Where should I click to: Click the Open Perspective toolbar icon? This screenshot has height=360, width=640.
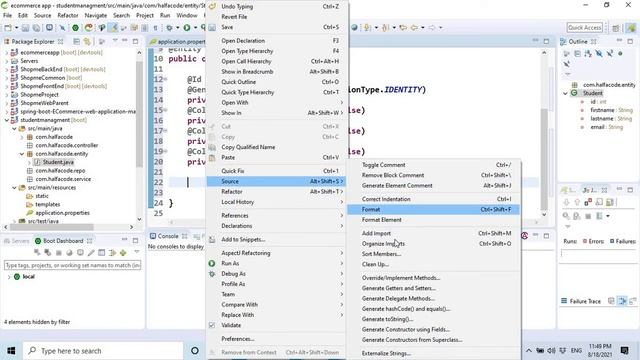click(616, 28)
